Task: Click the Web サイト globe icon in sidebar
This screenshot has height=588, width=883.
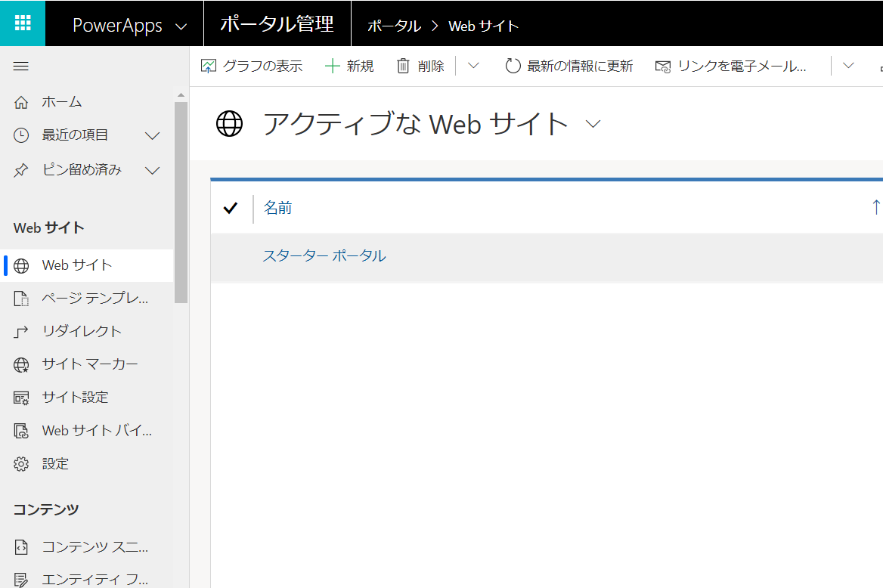Action: (x=21, y=266)
